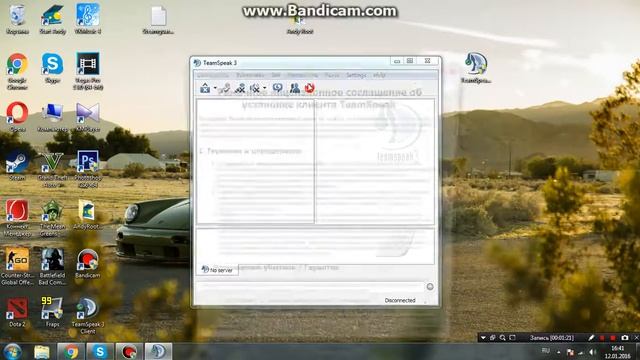The image size is (640, 360).
Task: Open the Permissions menu in TeamSpeak
Action: coord(302,76)
